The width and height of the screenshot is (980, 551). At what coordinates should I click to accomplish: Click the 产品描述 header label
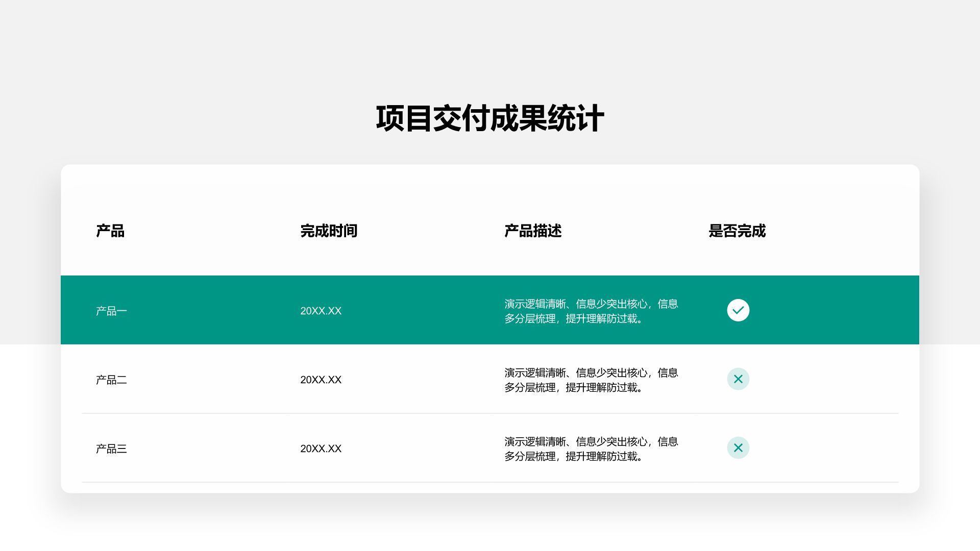tap(533, 231)
